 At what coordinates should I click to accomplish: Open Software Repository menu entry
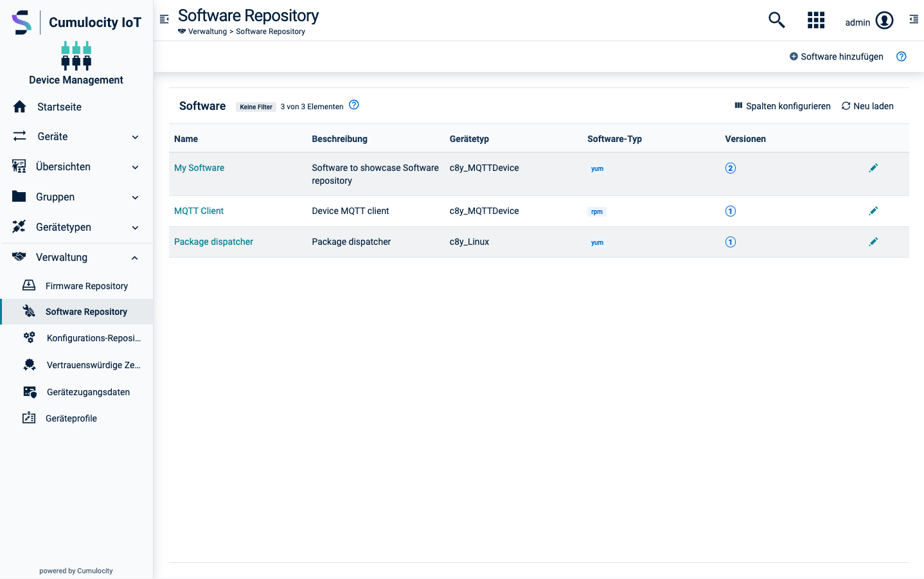click(76, 312)
